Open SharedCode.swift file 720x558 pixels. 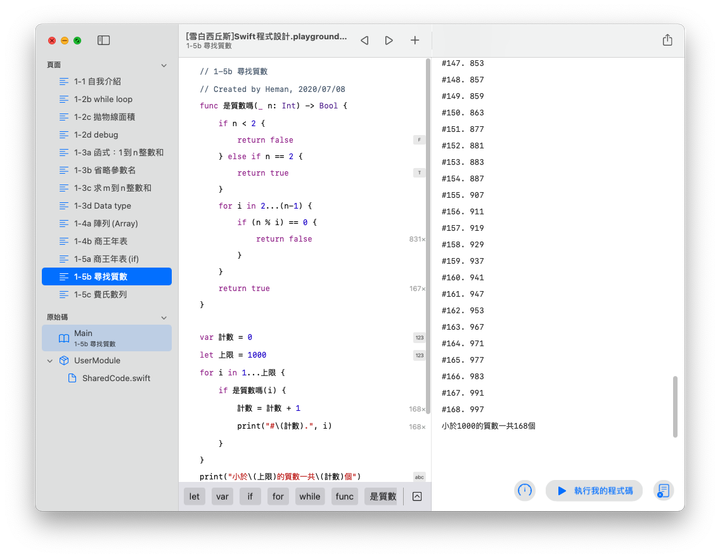[x=116, y=378]
